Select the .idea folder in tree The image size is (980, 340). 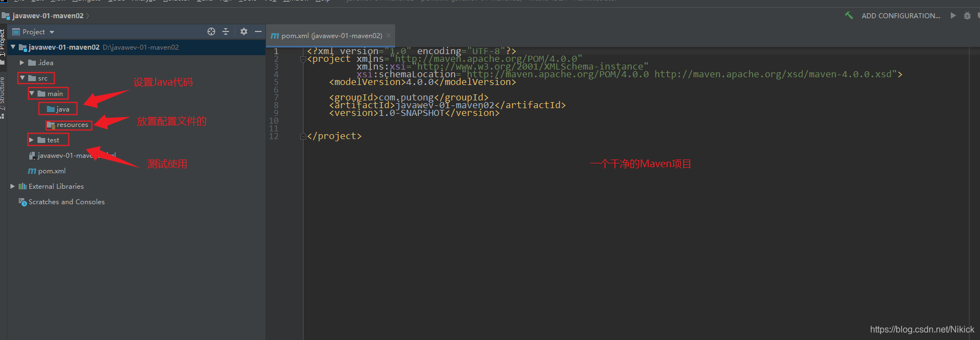click(x=46, y=62)
